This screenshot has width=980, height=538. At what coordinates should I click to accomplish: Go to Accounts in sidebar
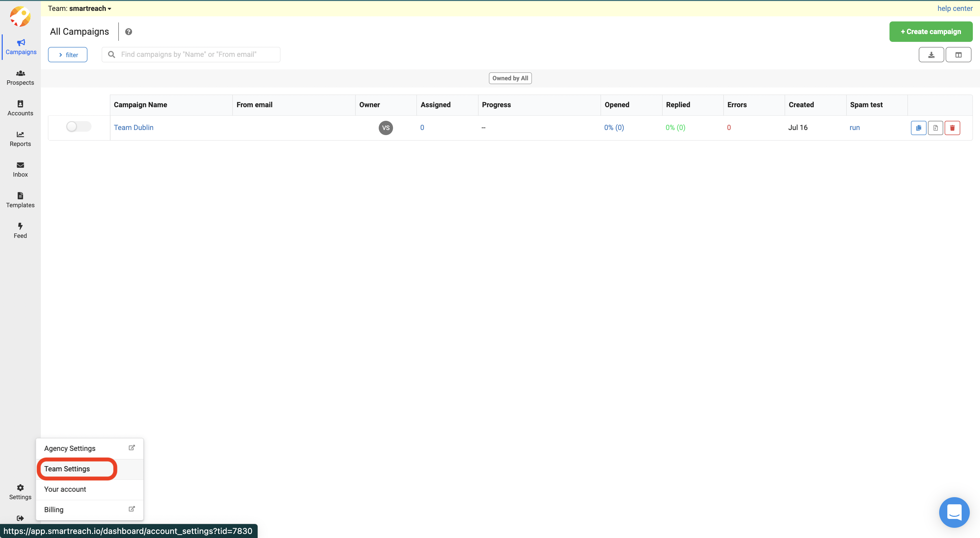(x=20, y=108)
